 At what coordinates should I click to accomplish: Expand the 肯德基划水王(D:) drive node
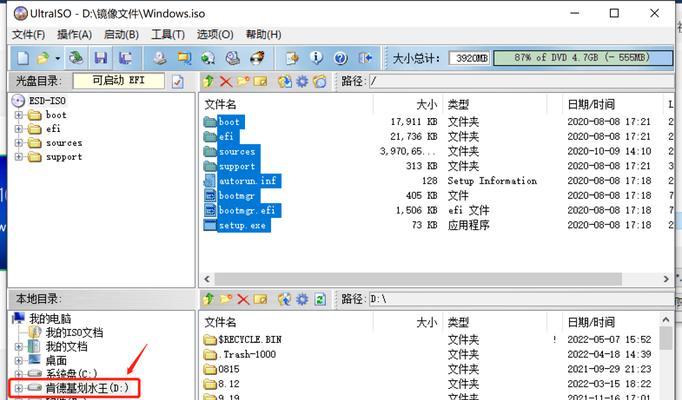19,387
